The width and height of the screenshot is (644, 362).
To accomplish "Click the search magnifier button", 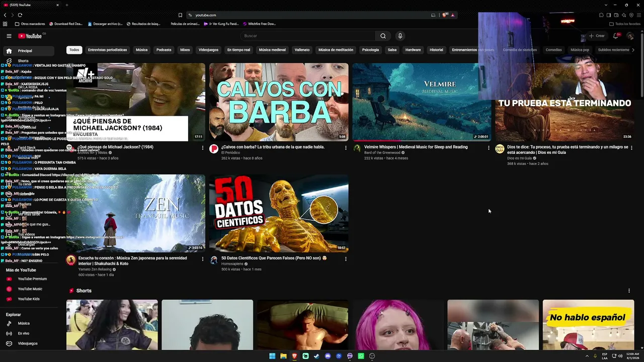I will pos(383,36).
